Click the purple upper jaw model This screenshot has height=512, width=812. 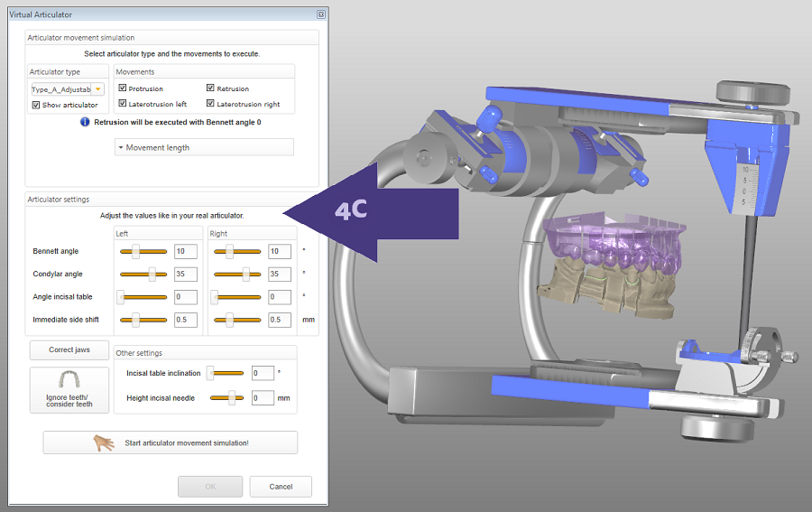pos(614,244)
